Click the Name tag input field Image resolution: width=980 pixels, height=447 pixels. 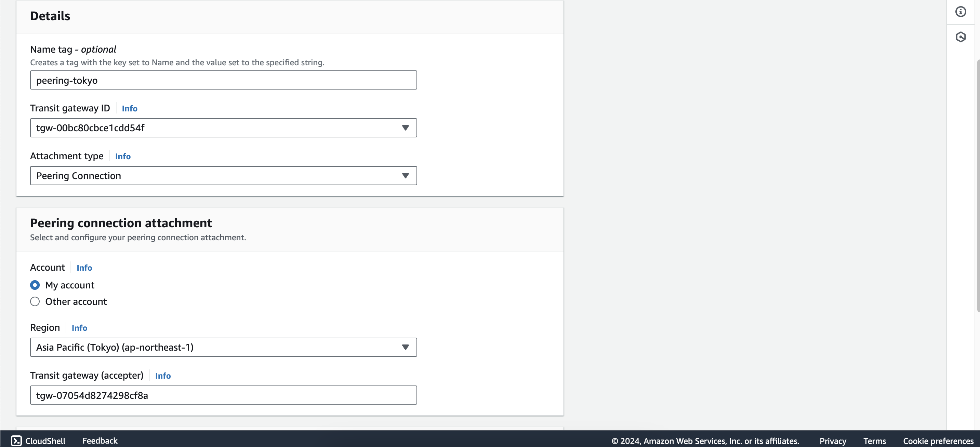pos(223,80)
